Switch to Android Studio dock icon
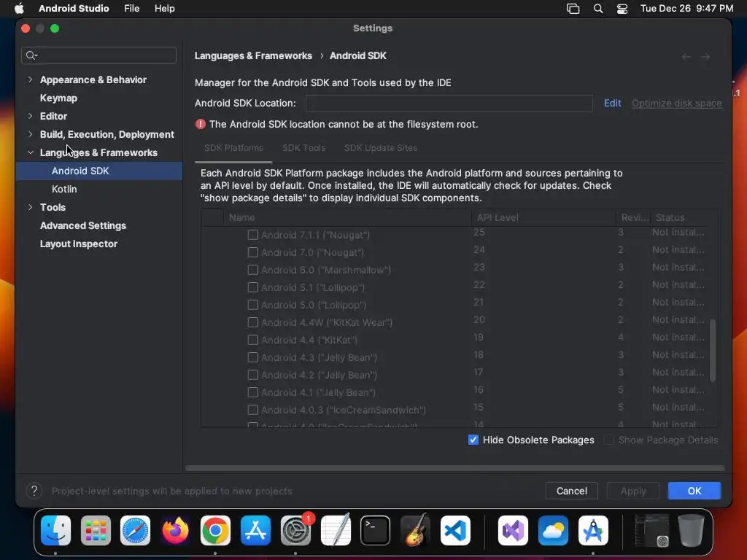Screen dimensions: 747x560 (593, 531)
